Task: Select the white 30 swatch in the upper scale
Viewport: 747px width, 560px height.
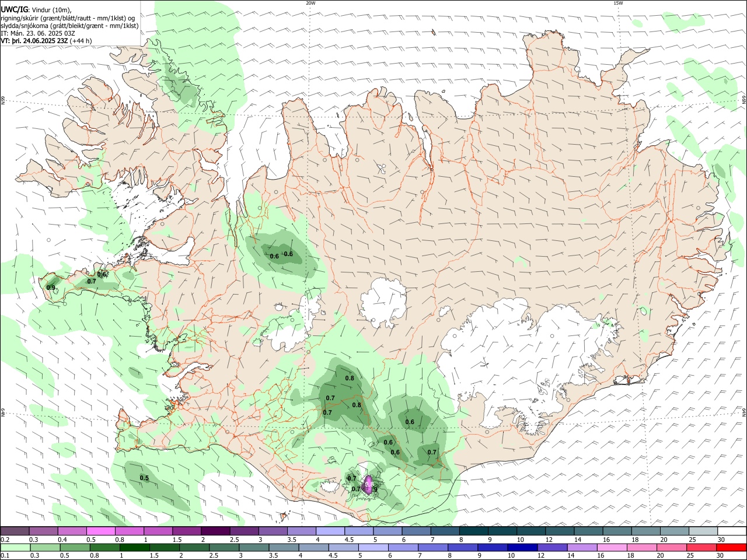Action: click(x=732, y=531)
